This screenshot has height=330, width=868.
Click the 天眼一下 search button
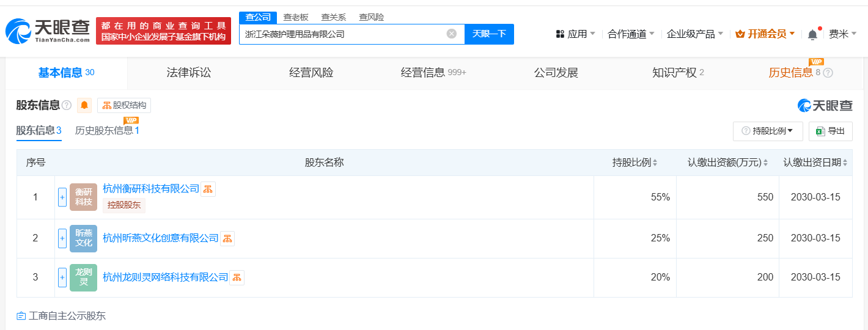[489, 34]
